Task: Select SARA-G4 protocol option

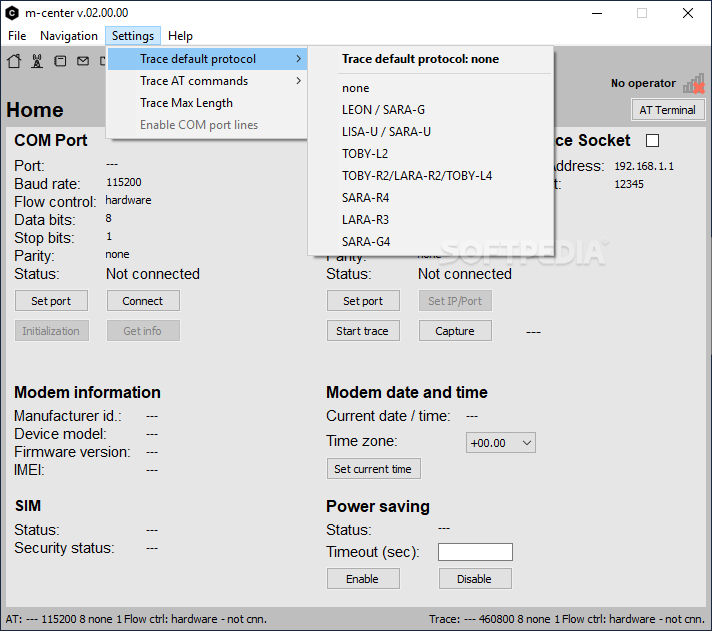Action: [430, 242]
